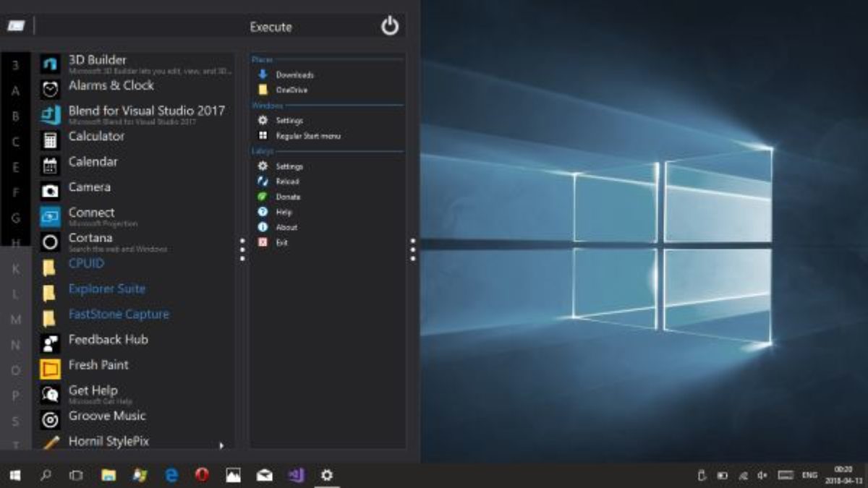The image size is (868, 488).
Task: Expand the CPUID folder
Action: coord(86,264)
